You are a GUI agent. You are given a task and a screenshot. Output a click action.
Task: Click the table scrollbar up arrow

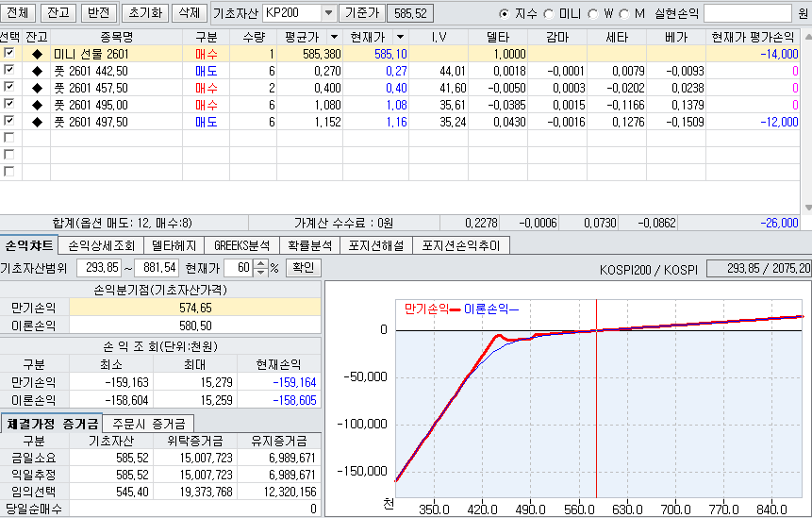(x=807, y=37)
